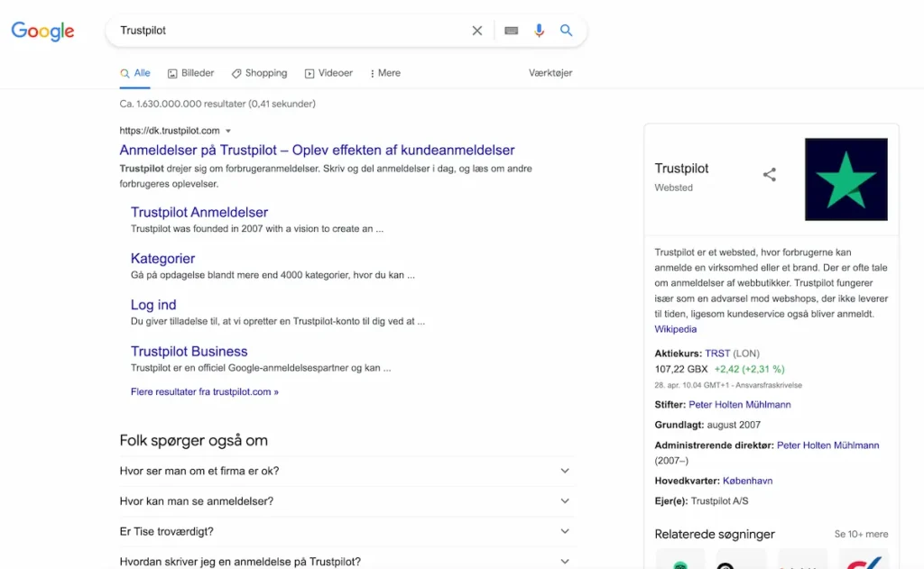Switch to the Billeder tab
Image resolution: width=924 pixels, height=569 pixels.
coord(191,73)
